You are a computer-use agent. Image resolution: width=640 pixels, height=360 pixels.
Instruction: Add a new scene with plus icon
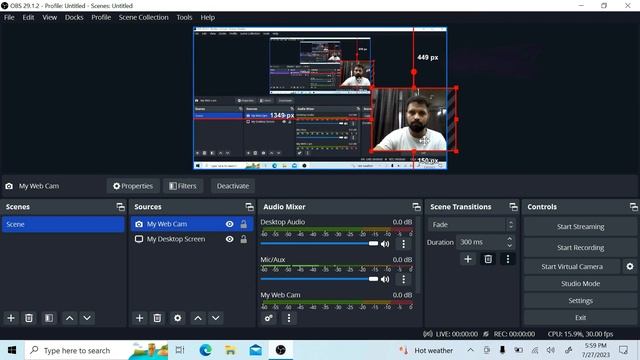[11, 318]
